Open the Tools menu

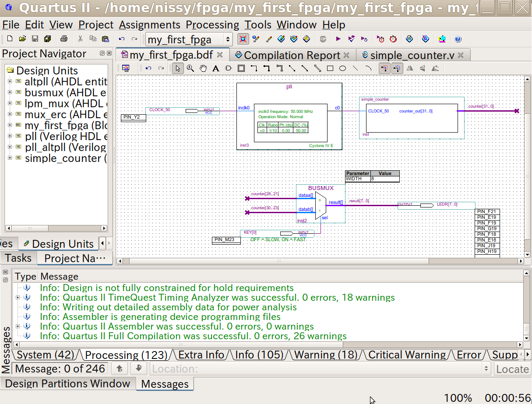point(258,25)
